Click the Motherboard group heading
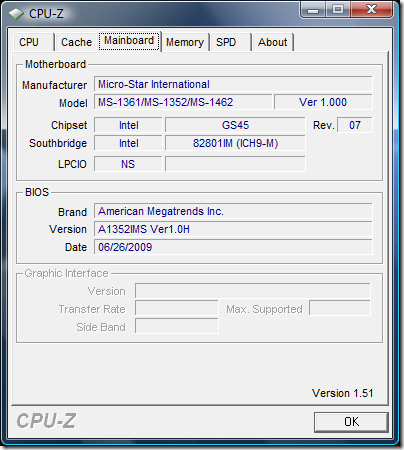 click(x=56, y=64)
